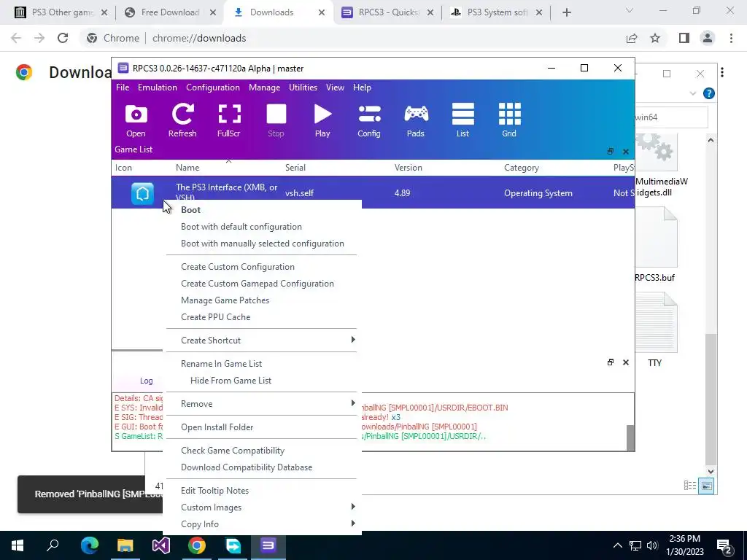Click the Stop emulation icon
Image resolution: width=747 pixels, height=560 pixels.
click(276, 120)
